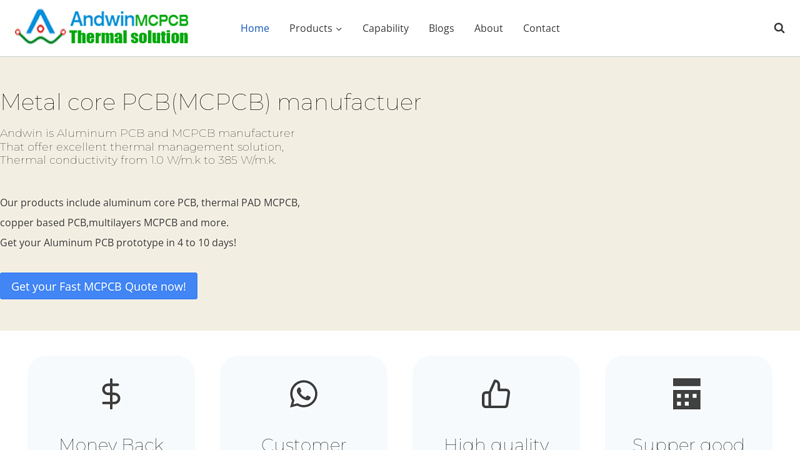The image size is (800, 450).
Task: Click the dollar sign Money Back icon
Action: (111, 394)
